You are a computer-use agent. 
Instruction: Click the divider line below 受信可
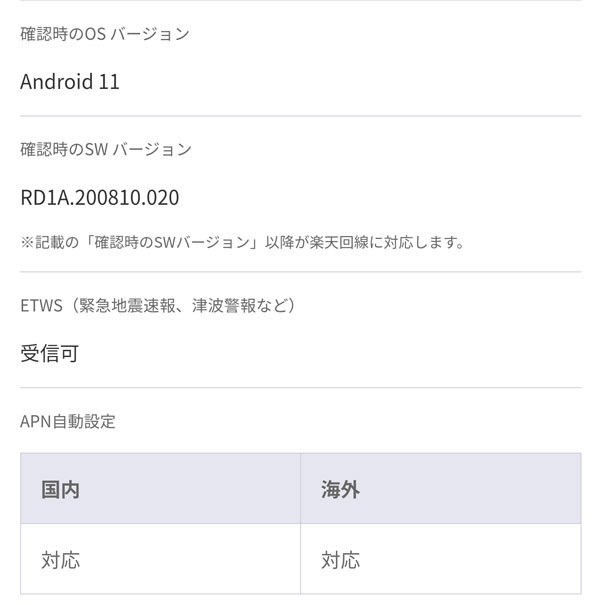[x=300, y=388]
